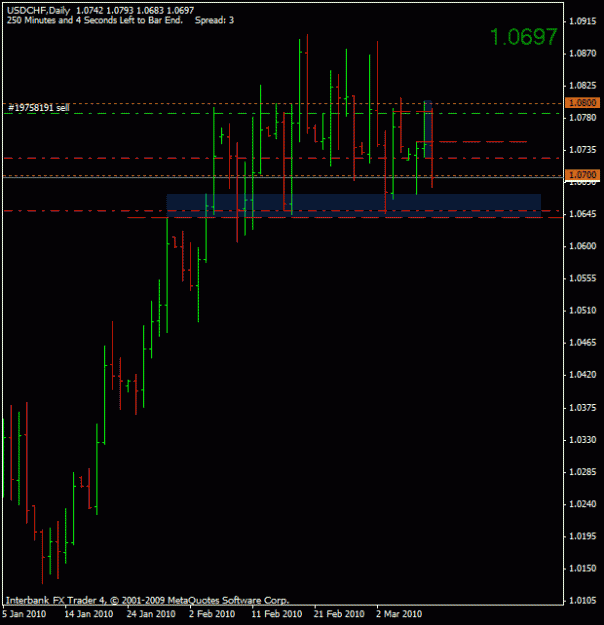Click the 2 Mar 2010 date label
Screen dimensions: 604x625
(399, 614)
